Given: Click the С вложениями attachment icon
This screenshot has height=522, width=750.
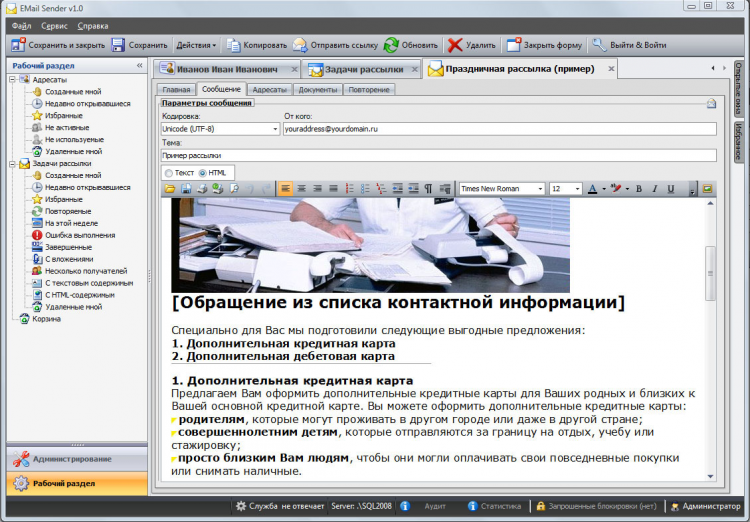Looking at the screenshot, I should click(37, 259).
